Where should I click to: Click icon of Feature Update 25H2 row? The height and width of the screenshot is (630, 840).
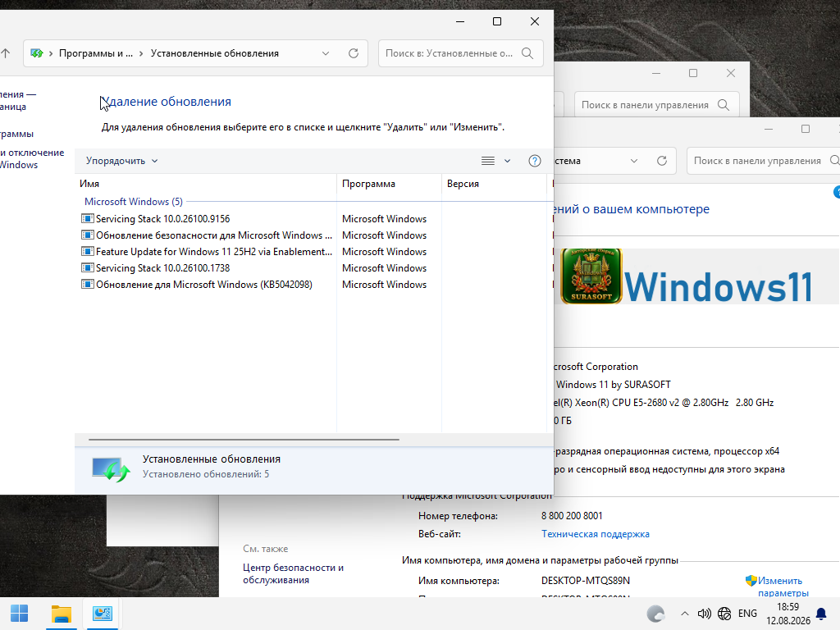[x=87, y=251]
